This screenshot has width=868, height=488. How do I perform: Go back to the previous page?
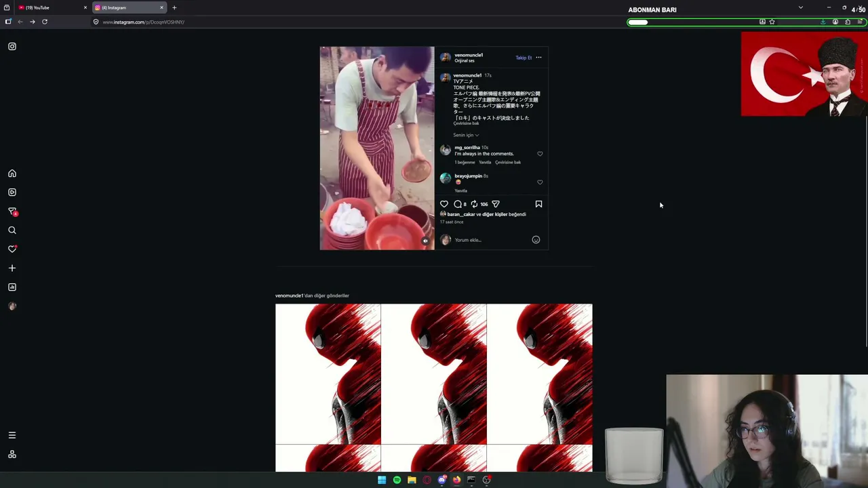tap(20, 22)
